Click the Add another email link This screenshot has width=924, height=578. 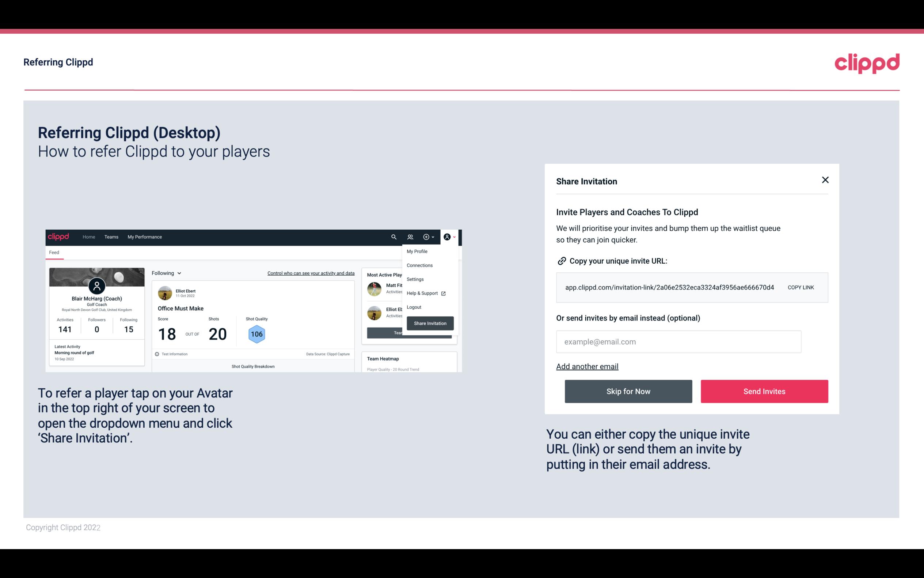588,366
